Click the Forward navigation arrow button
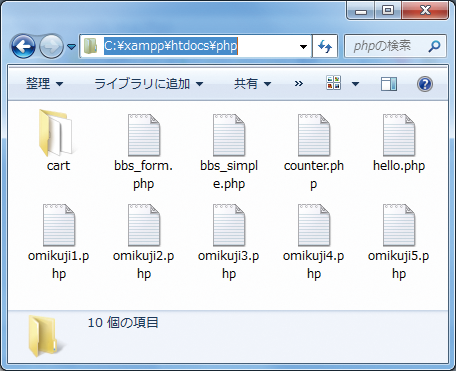The image size is (456, 371). coord(51,46)
